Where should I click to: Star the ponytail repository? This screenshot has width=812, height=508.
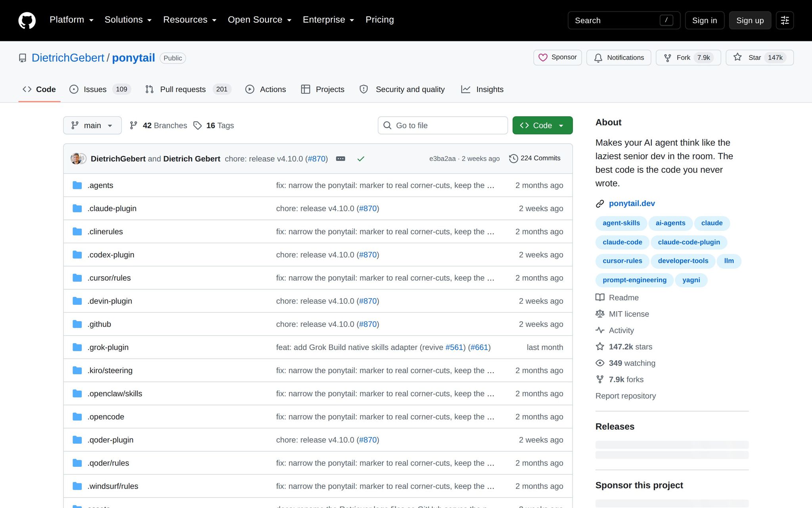pyautogui.click(x=760, y=58)
